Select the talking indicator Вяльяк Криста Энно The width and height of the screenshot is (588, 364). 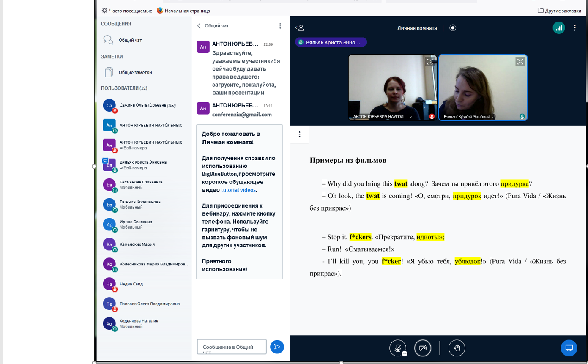331,42
